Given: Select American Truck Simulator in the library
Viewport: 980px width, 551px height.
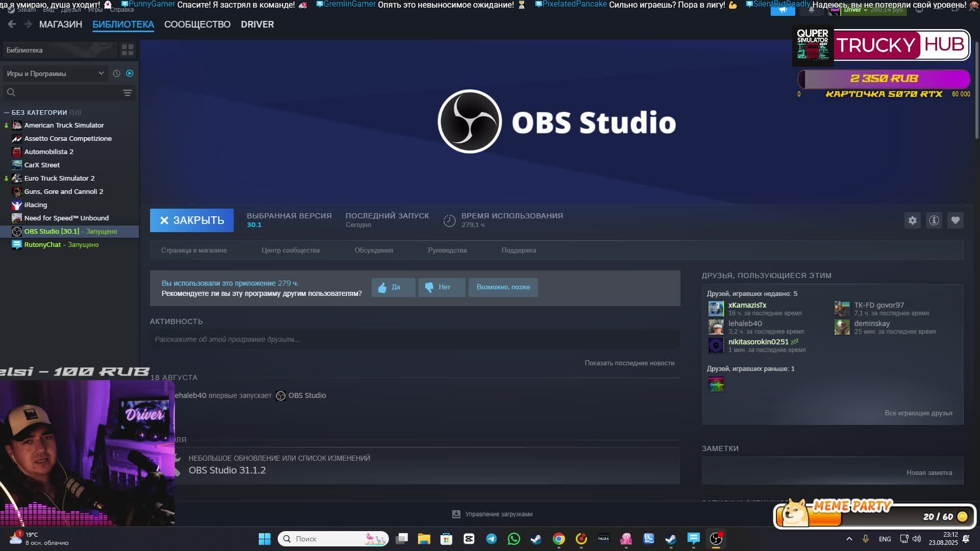Looking at the screenshot, I should tap(64, 126).
